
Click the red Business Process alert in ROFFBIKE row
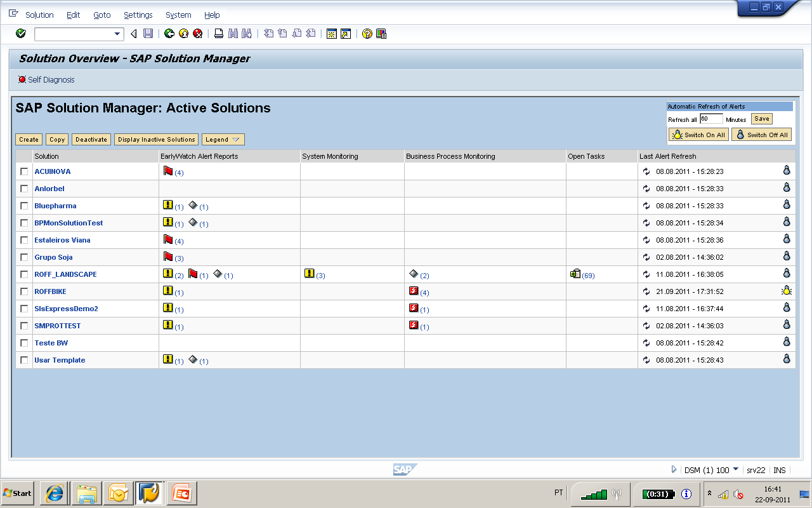pos(414,291)
